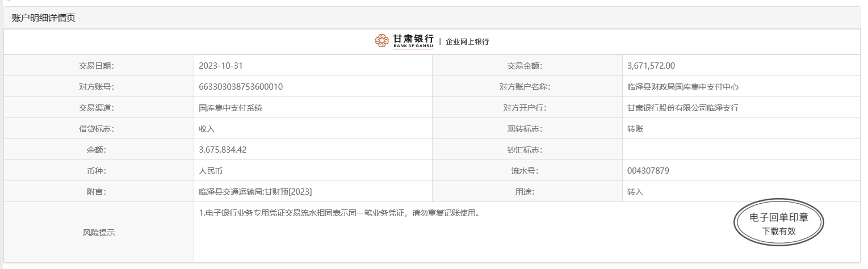Viewport: 868px width, 269px height.
Task: Click the Bank of Gansu flower logo
Action: tap(382, 41)
